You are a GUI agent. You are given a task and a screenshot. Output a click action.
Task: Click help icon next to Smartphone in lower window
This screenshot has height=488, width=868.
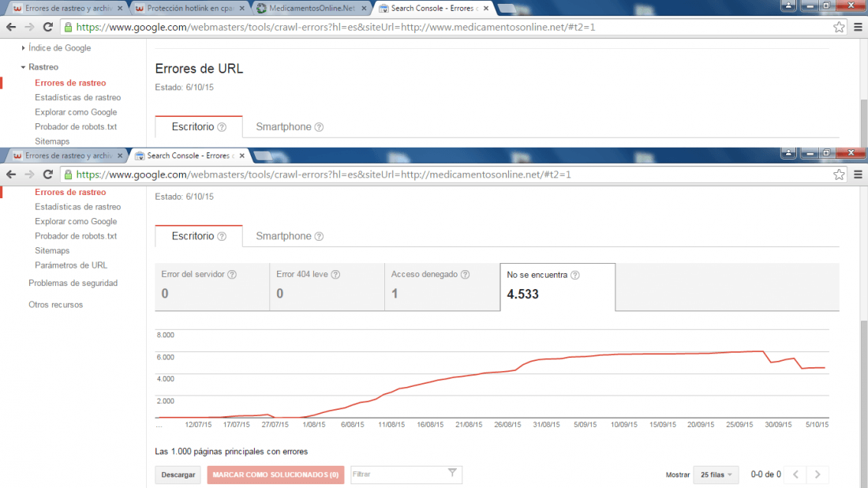[319, 236]
